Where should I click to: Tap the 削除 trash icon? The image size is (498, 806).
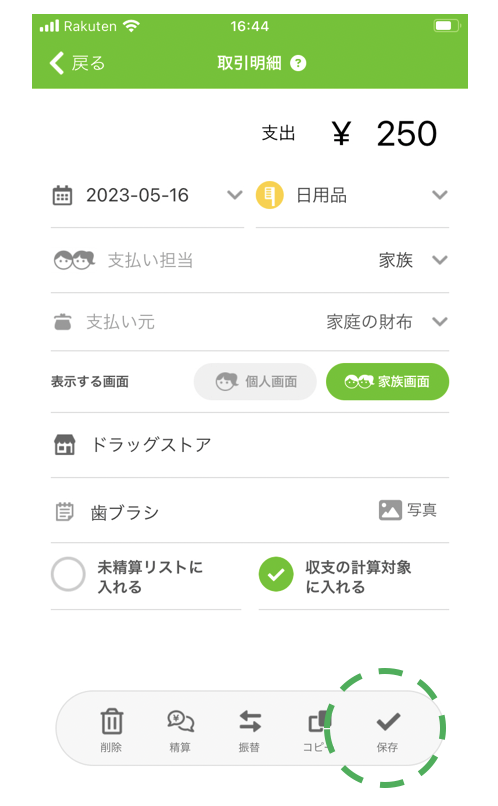(112, 721)
